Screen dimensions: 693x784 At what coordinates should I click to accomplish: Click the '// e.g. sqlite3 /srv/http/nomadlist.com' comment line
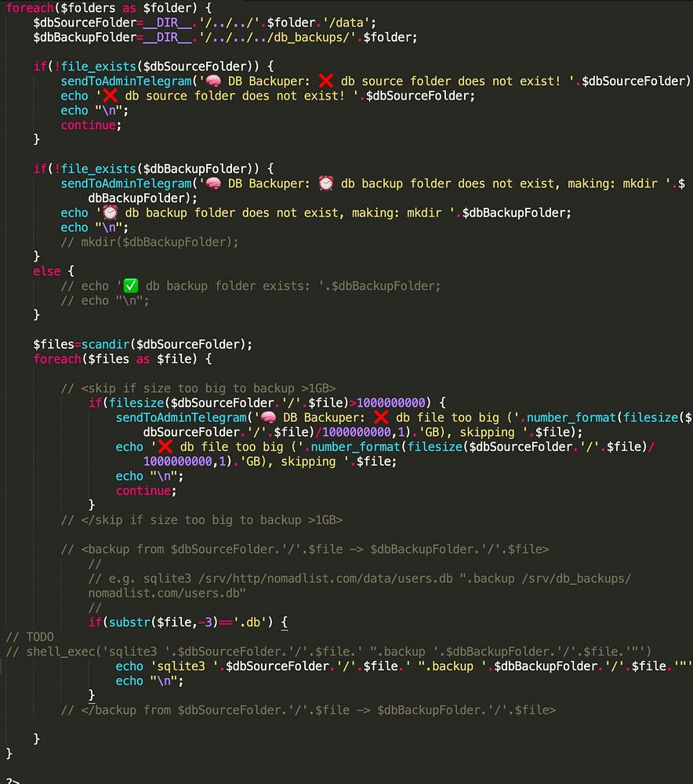coord(360,578)
